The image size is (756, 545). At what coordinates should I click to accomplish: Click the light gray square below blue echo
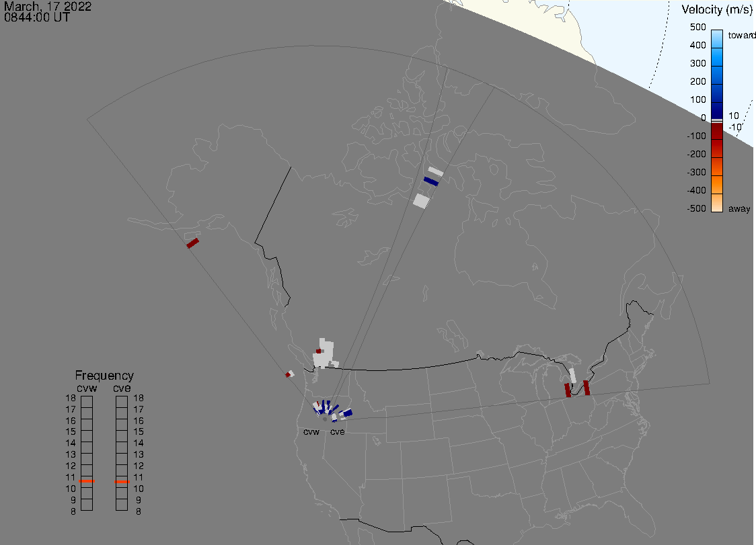click(x=422, y=201)
